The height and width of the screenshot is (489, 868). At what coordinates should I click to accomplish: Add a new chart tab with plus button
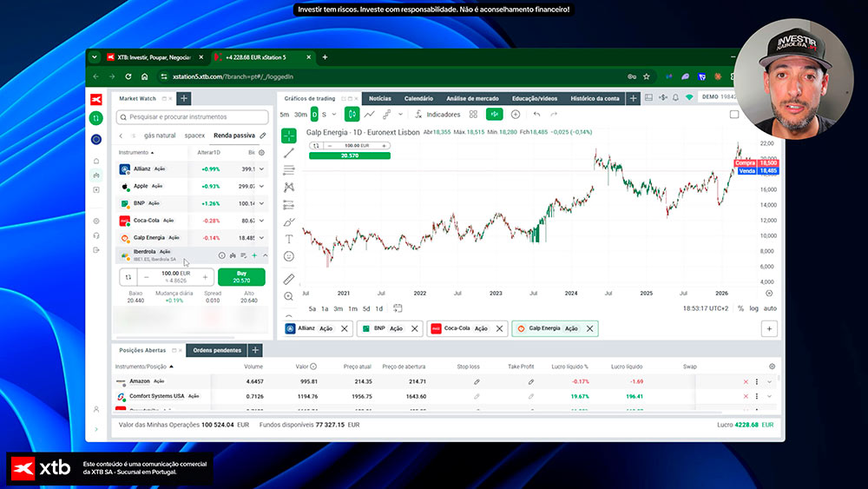tap(769, 328)
